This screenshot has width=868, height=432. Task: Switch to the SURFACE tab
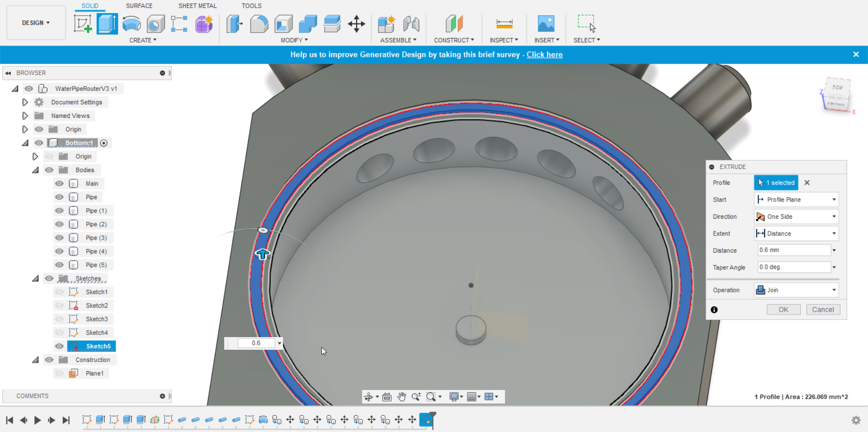139,6
